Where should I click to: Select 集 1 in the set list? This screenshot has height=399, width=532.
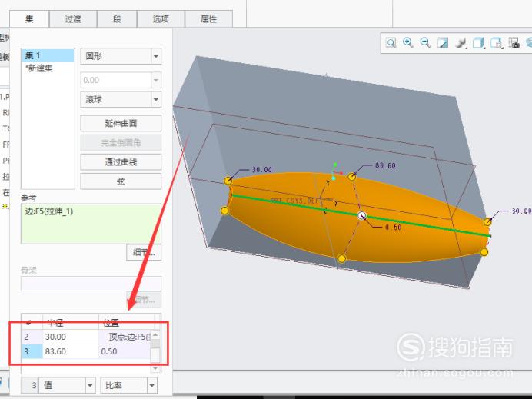[48, 55]
